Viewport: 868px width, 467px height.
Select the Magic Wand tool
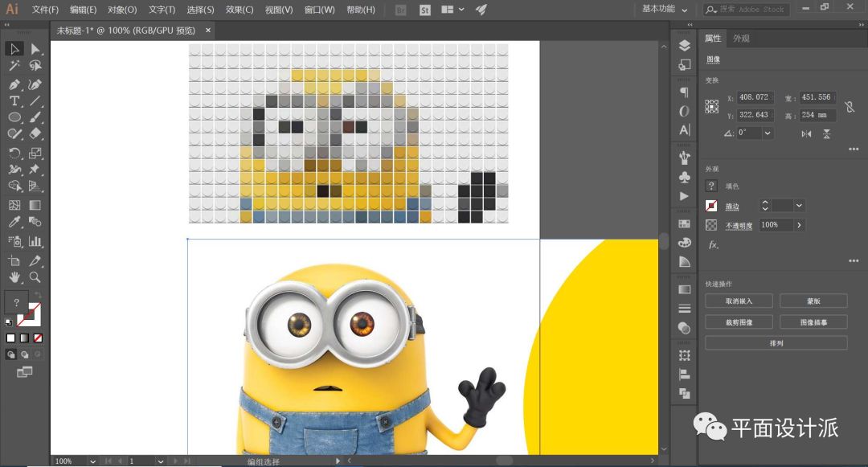coord(14,67)
